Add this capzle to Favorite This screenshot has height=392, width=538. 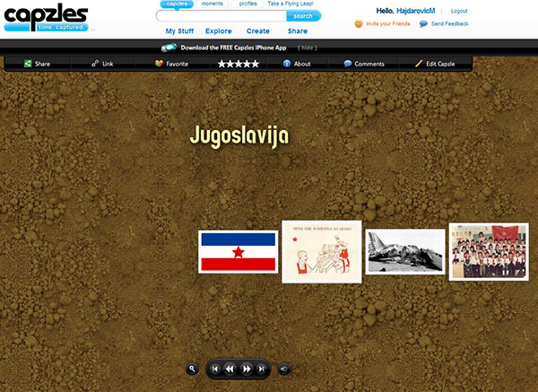pos(170,64)
